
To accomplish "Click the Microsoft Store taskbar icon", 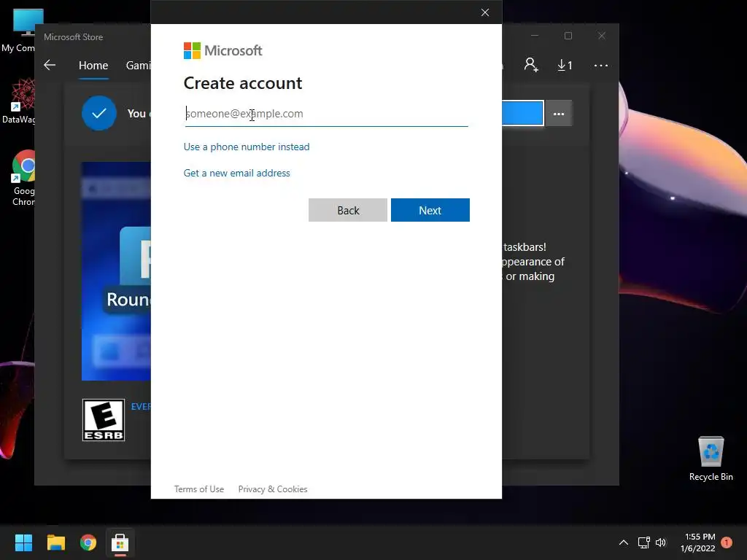I will pyautogui.click(x=120, y=542).
